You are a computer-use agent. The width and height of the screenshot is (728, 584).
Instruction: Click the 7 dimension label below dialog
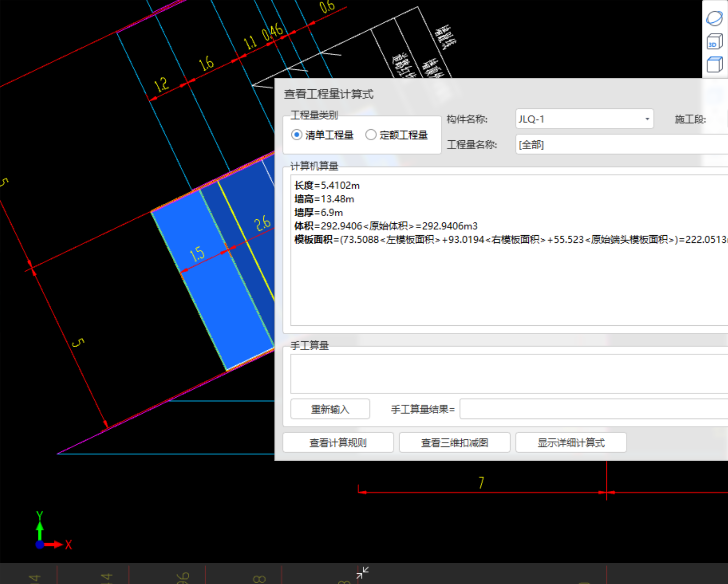[x=481, y=483]
